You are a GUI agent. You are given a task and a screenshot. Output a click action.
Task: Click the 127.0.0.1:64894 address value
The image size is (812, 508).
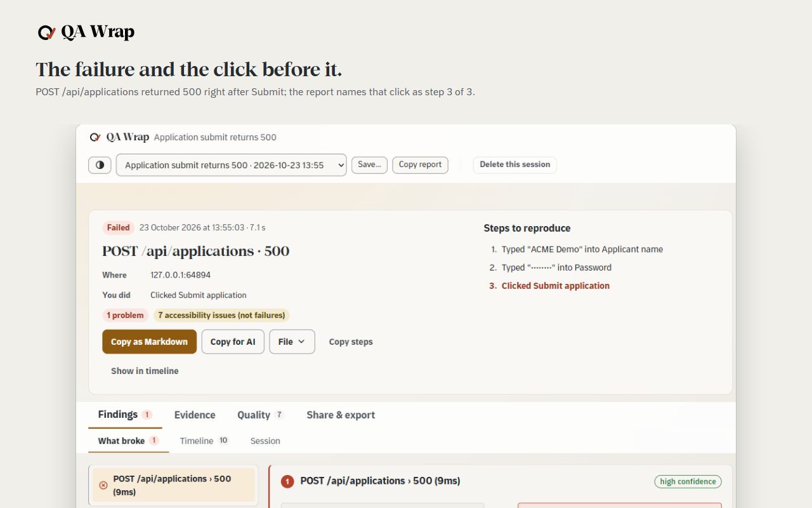click(x=180, y=275)
